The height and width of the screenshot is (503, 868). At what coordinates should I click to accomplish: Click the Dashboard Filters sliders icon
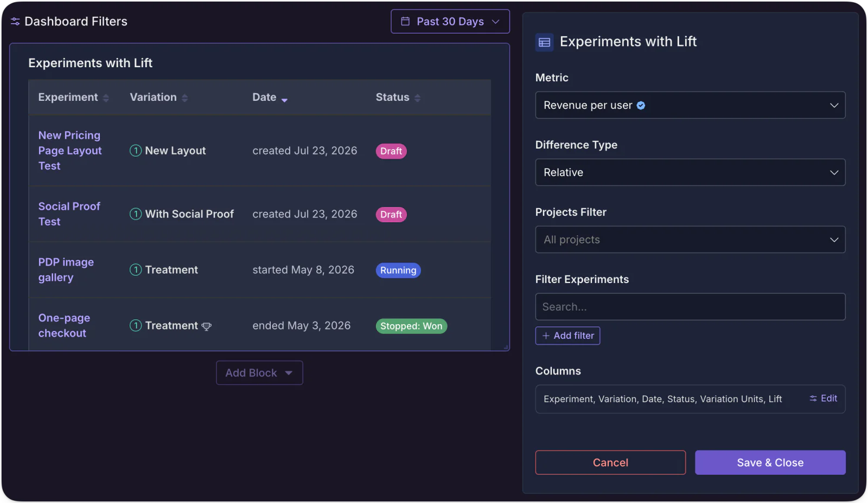15,22
